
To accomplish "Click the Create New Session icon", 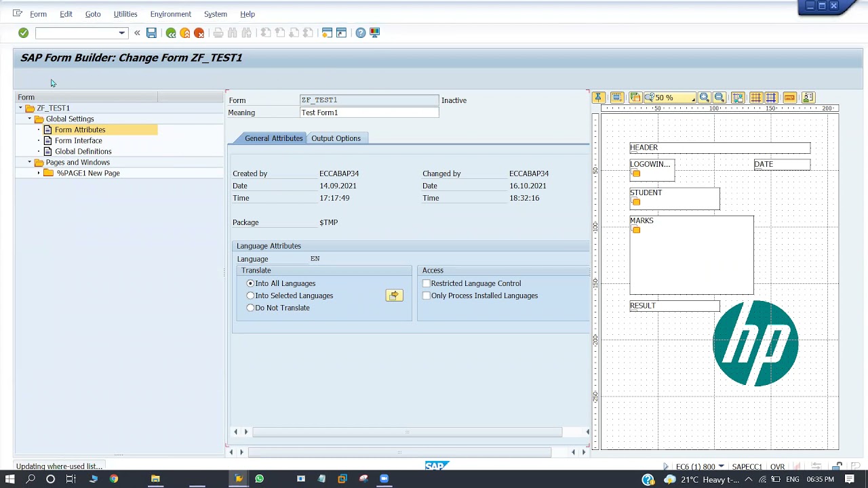I will pyautogui.click(x=327, y=33).
